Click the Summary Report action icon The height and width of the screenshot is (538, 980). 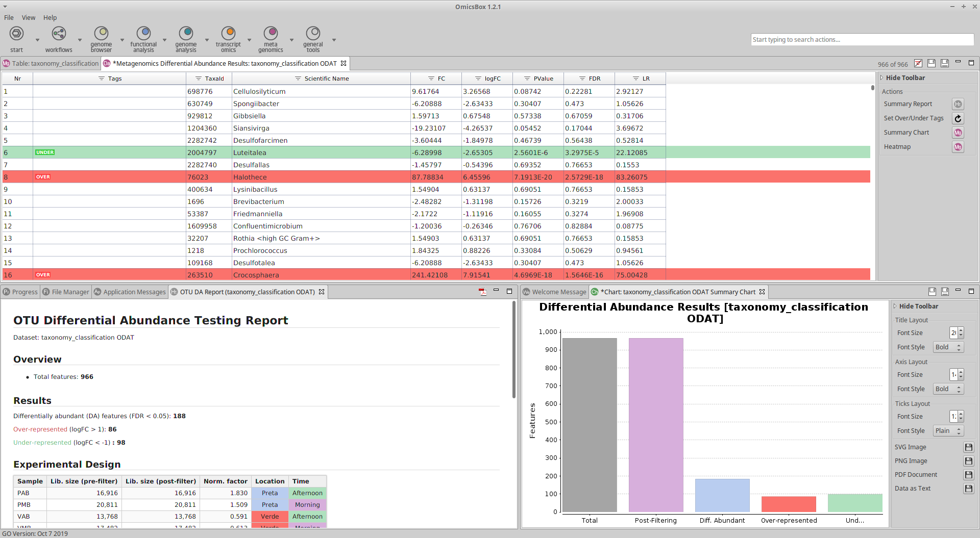click(x=958, y=104)
